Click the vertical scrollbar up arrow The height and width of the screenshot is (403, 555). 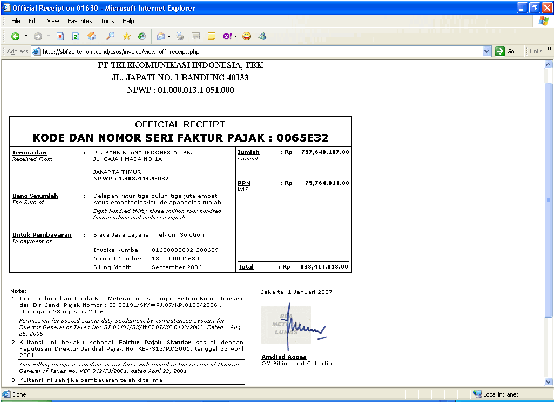[x=548, y=64]
